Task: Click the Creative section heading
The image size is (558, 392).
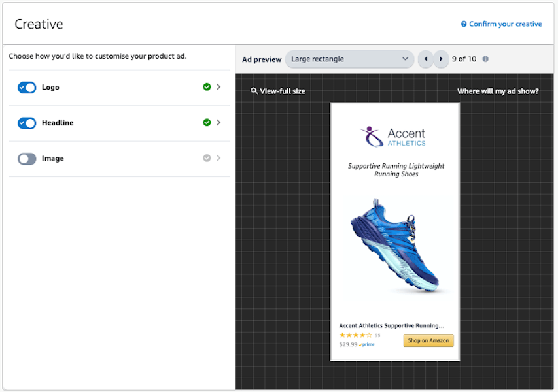Action: click(x=39, y=24)
